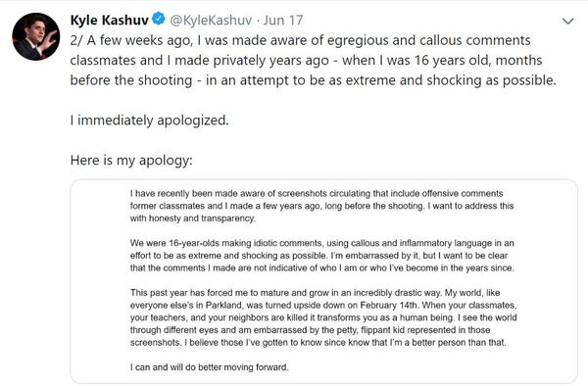Click the line beginning "screenshots. I believe those"
Image resolution: width=588 pixels, height=386 pixels.
[x=318, y=343]
